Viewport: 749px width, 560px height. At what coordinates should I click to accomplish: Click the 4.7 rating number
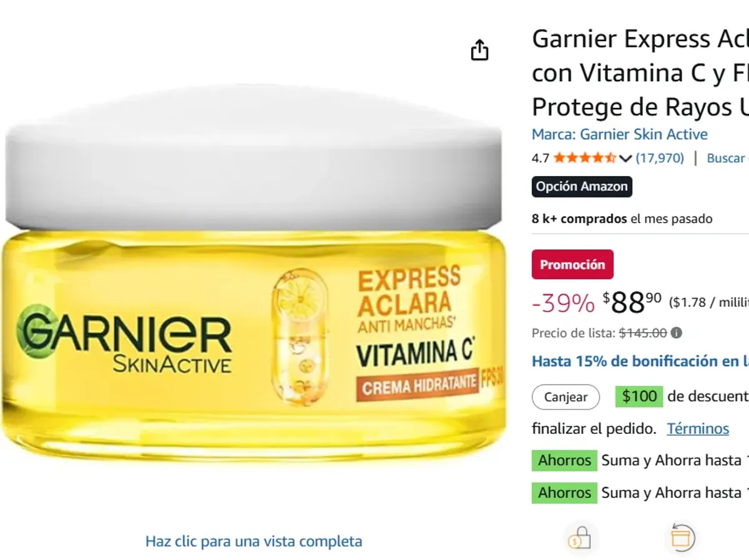(541, 159)
